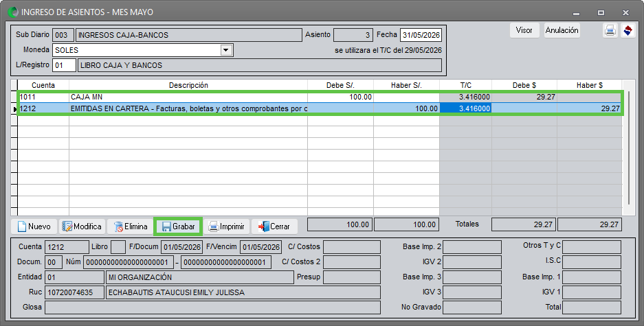The image size is (644, 326).
Task: Click the Debe S/. totals box 100.00
Action: coord(340,224)
